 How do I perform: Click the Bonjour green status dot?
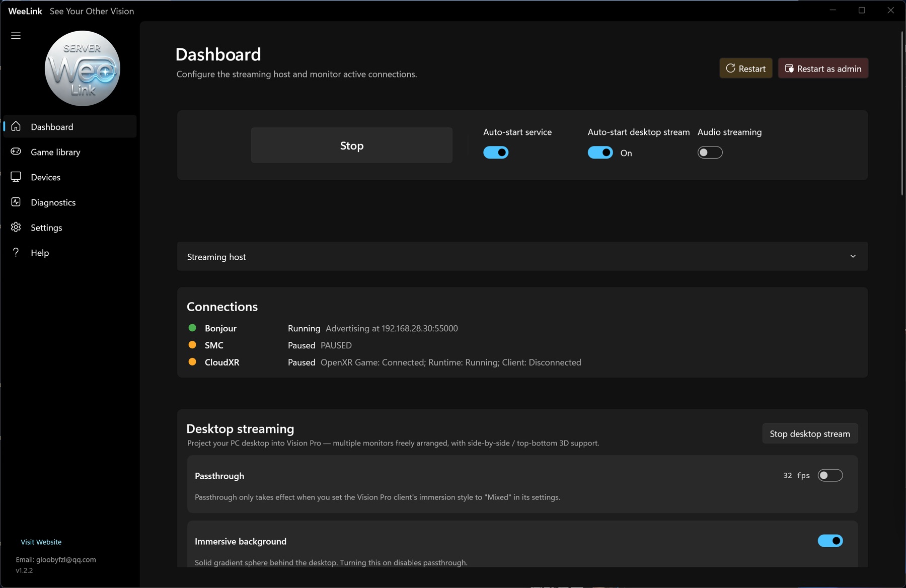click(192, 328)
